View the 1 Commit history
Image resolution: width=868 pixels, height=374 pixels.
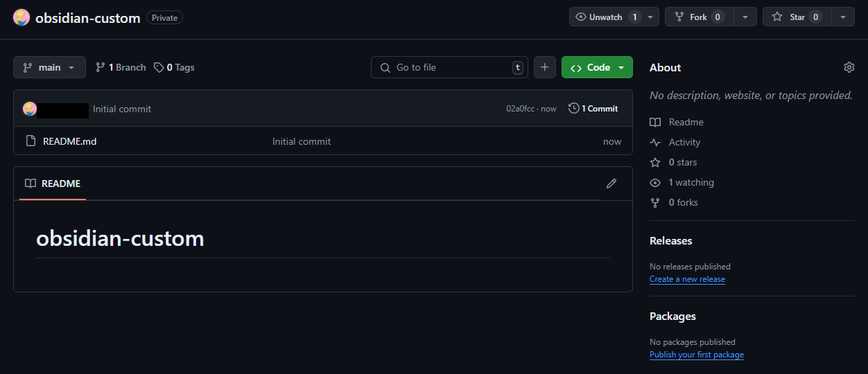(593, 109)
